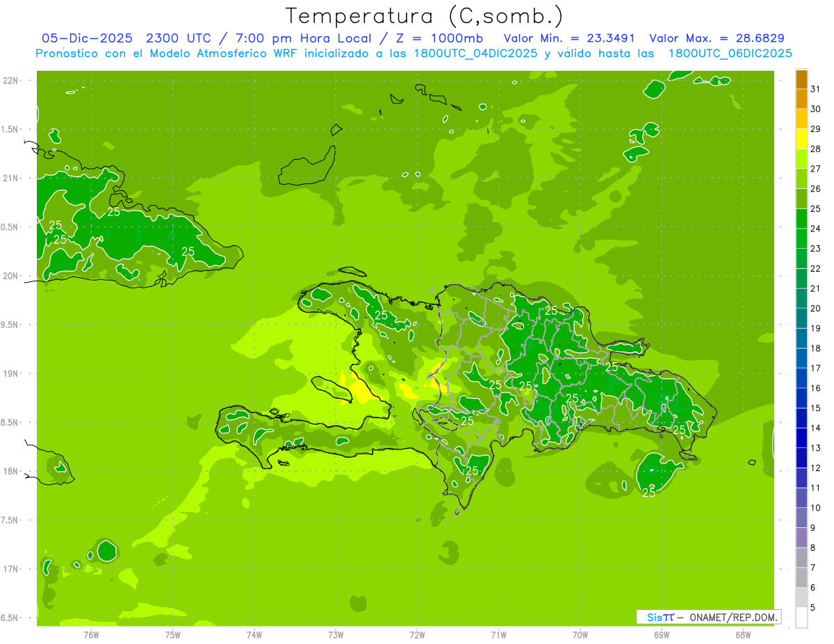This screenshot has height=644, width=834.
Task: Select the legend swatch between 30 and 31
Action: click(801, 99)
